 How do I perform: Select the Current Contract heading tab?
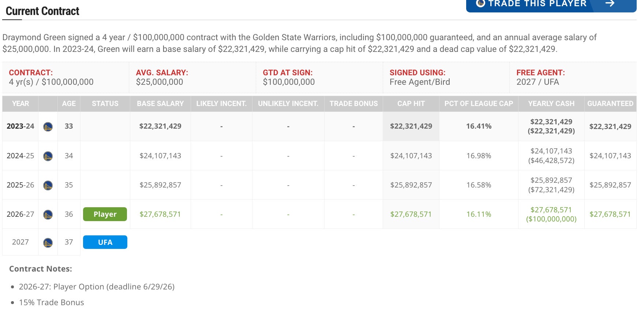[42, 11]
